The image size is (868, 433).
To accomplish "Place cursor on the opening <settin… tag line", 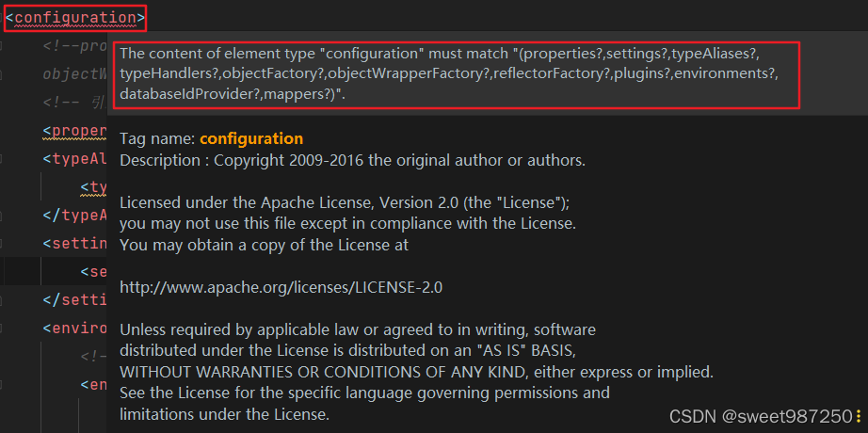I will [x=74, y=244].
